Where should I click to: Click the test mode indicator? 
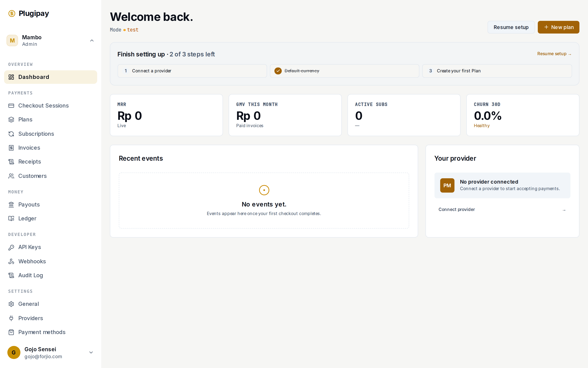point(131,30)
